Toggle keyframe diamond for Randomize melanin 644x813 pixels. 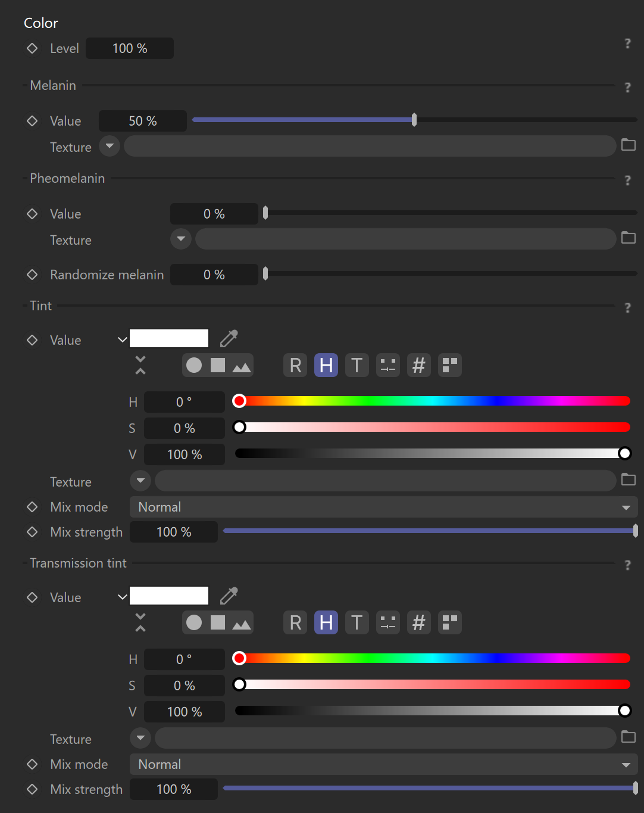(x=32, y=275)
